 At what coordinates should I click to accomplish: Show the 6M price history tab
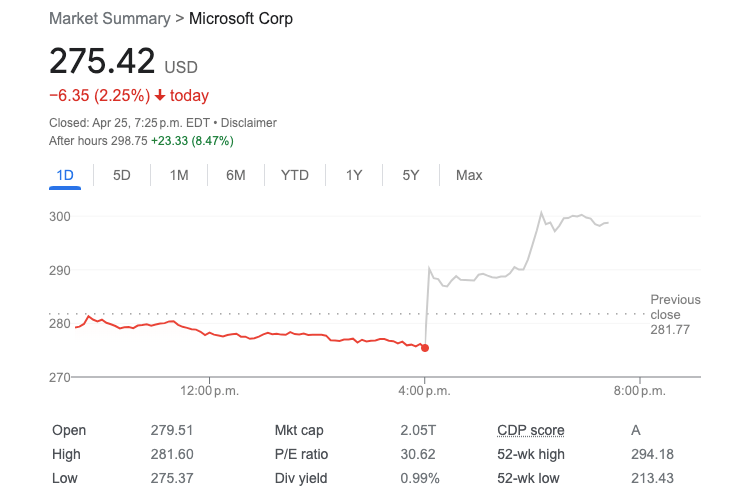click(236, 175)
